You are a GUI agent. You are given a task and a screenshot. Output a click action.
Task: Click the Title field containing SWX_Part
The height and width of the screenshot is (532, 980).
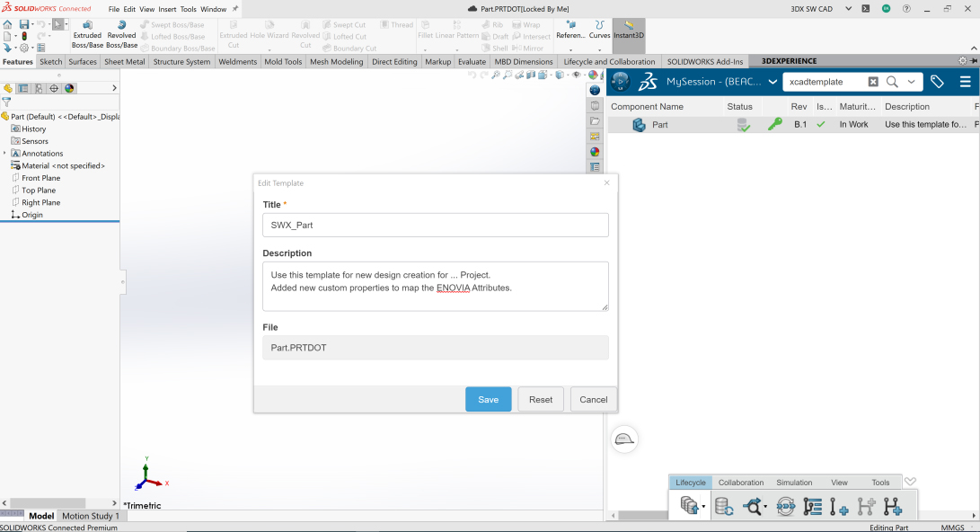pos(436,225)
